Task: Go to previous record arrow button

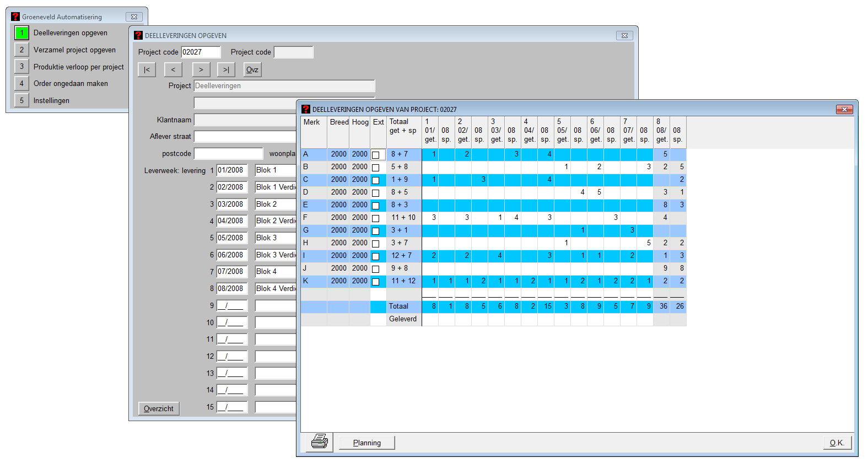Action: [173, 69]
